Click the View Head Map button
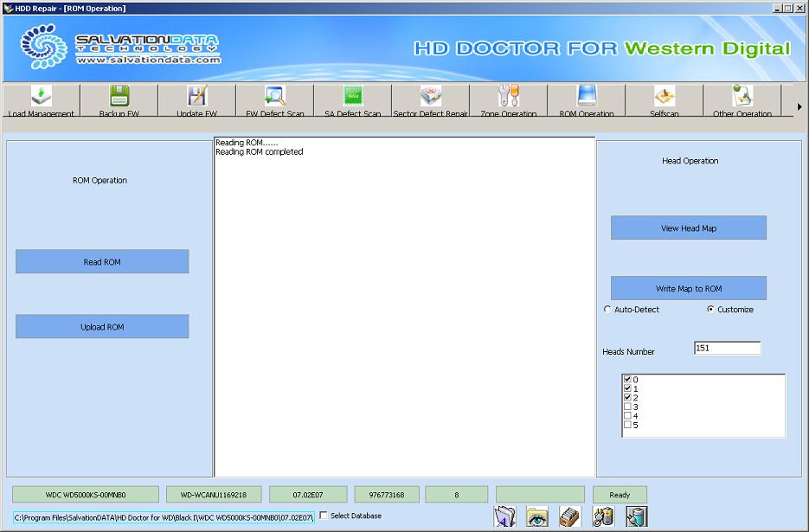Screen dimensions: 809x532 (x=689, y=228)
